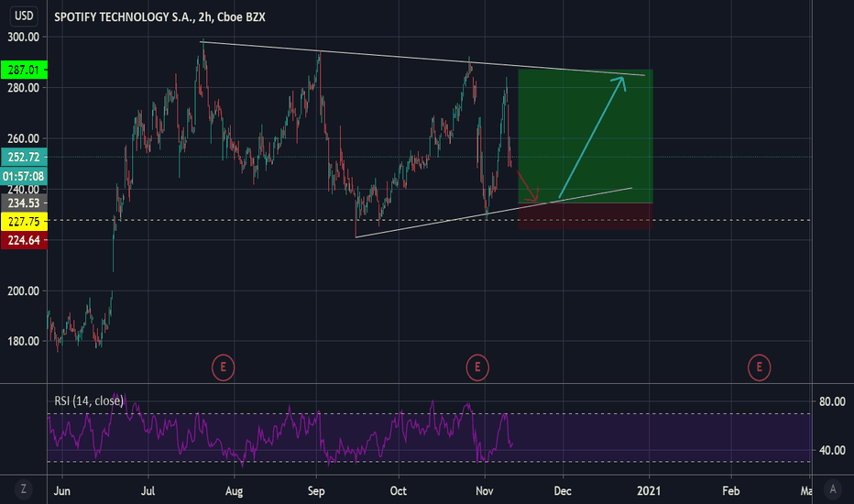The height and width of the screenshot is (504, 854).
Task: Click the Nov label on time axis
Action: click(484, 491)
